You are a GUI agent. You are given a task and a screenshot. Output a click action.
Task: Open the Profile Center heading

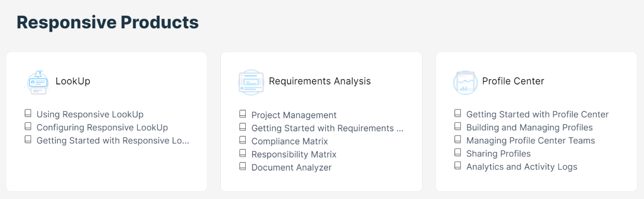[x=513, y=82]
